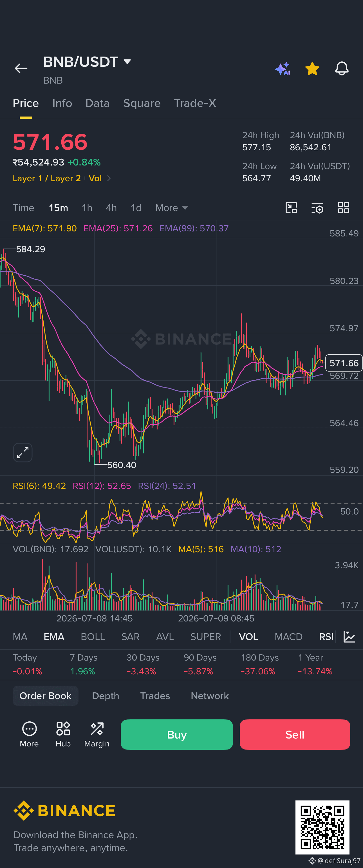363x868 pixels.
Task: Open the indicator settings chart icon
Action: pos(349,637)
